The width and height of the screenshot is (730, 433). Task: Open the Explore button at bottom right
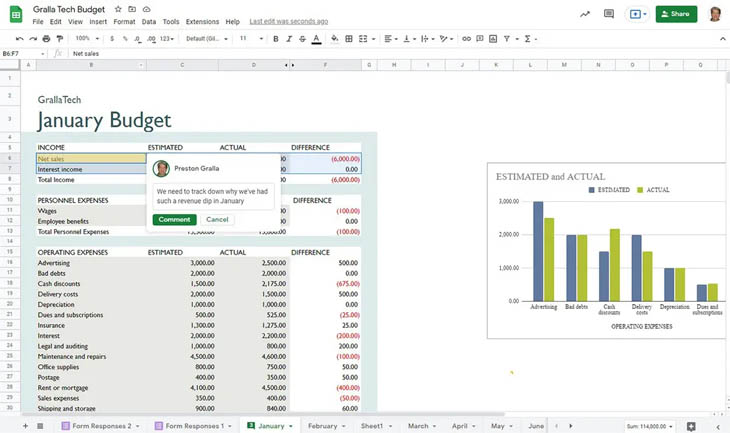point(691,426)
